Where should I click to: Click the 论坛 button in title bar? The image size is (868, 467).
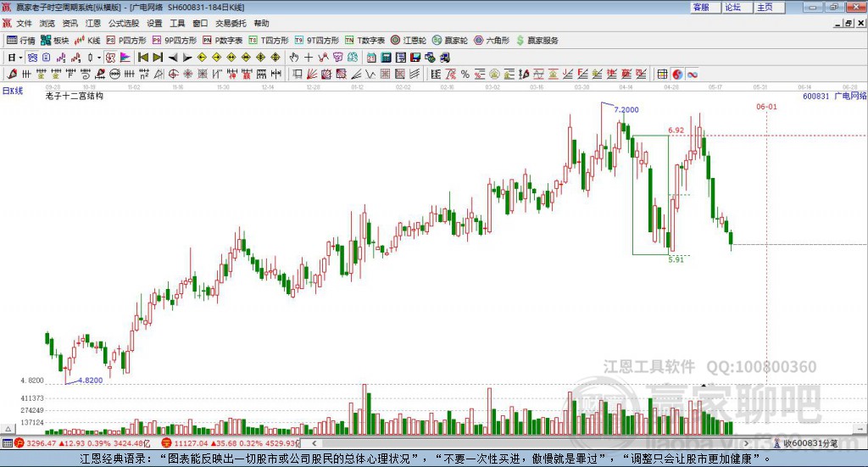point(737,7)
